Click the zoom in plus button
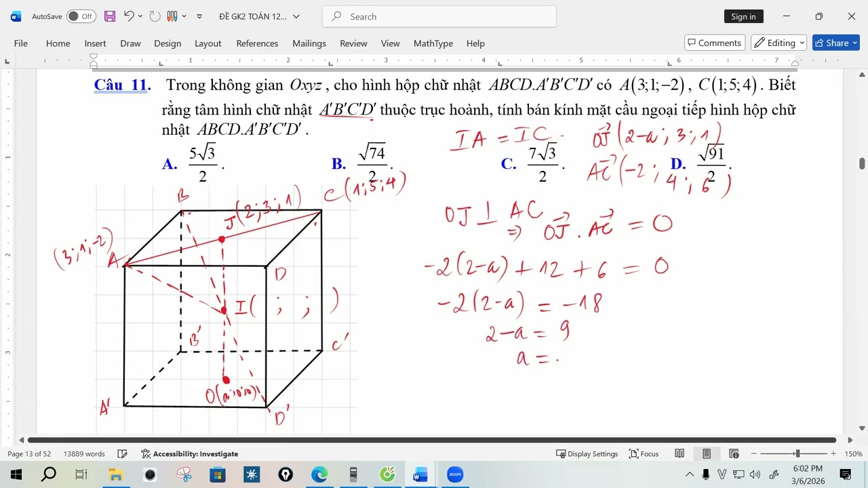 coord(833,454)
